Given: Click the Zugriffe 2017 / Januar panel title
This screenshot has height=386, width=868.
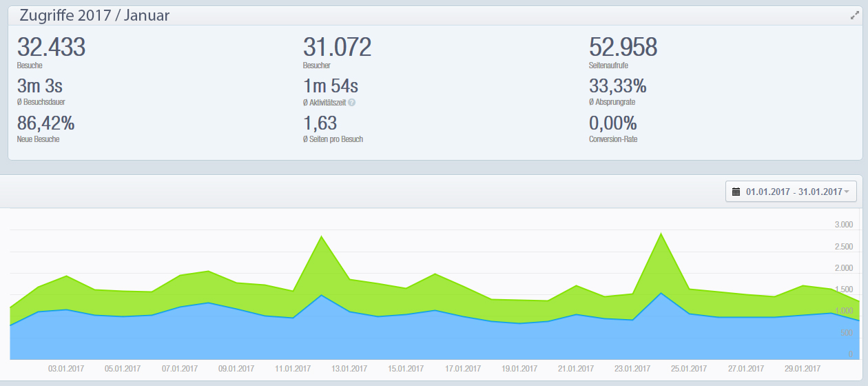Looking at the screenshot, I should (94, 15).
